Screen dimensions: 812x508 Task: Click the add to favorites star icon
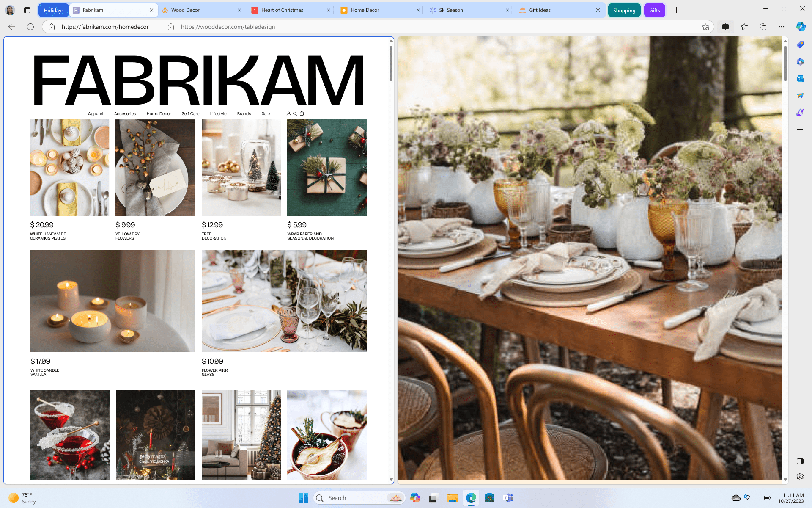705,27
